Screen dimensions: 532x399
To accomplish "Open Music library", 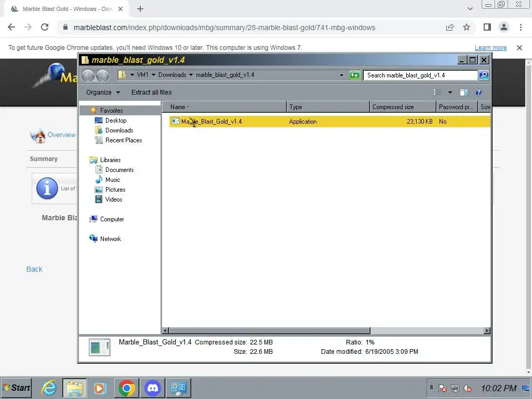I will [x=113, y=179].
